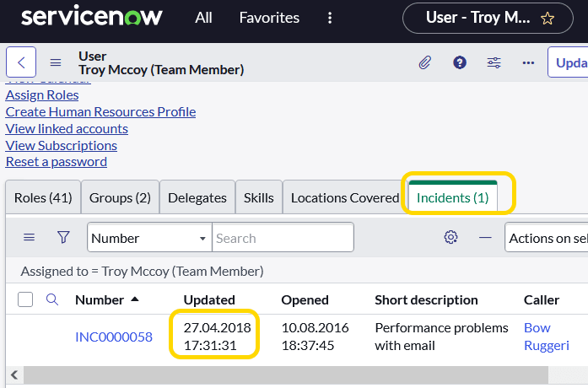
Task: Click the list Search input box
Action: tap(283, 238)
